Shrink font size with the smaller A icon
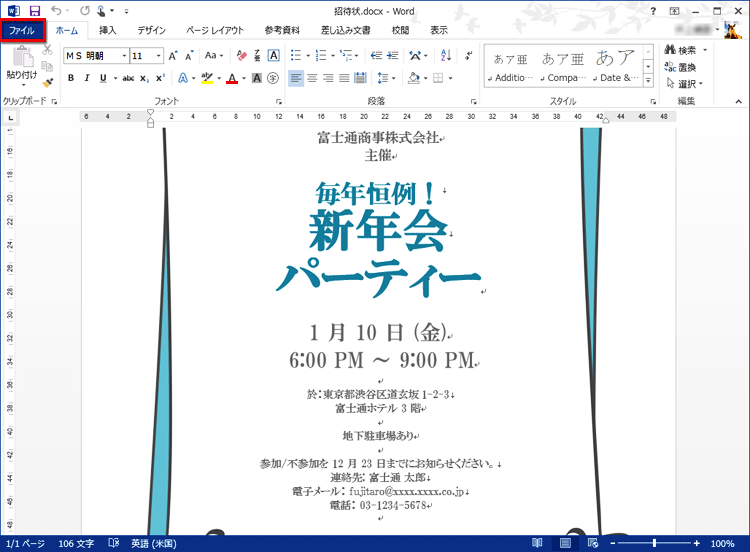This screenshot has height=552, width=750. (x=189, y=56)
